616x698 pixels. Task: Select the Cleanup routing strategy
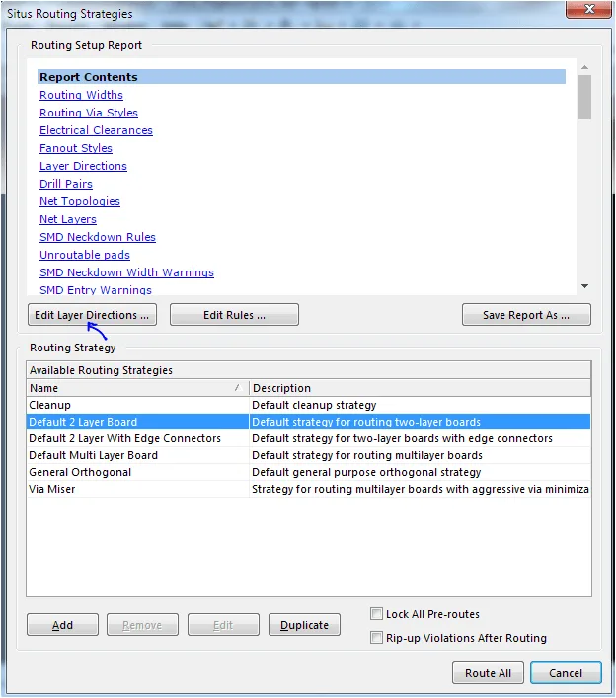[308, 405]
